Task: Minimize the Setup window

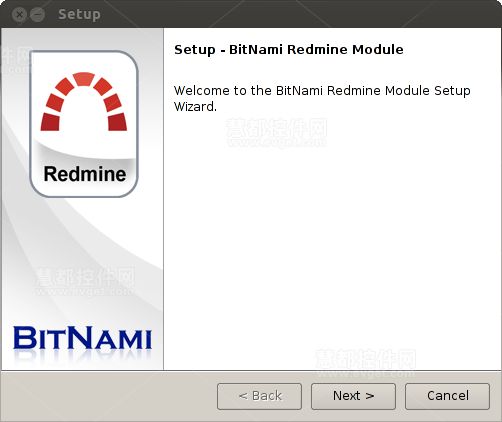Action: 37,14
